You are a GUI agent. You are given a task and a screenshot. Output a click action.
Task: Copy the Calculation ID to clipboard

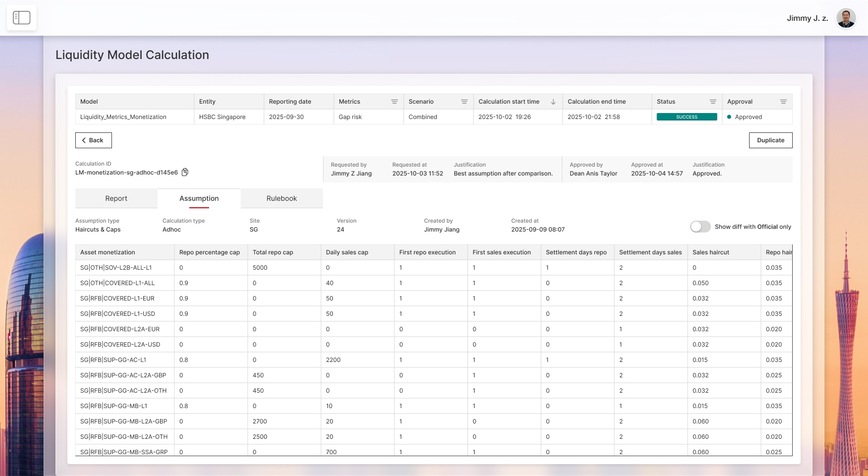[185, 172]
